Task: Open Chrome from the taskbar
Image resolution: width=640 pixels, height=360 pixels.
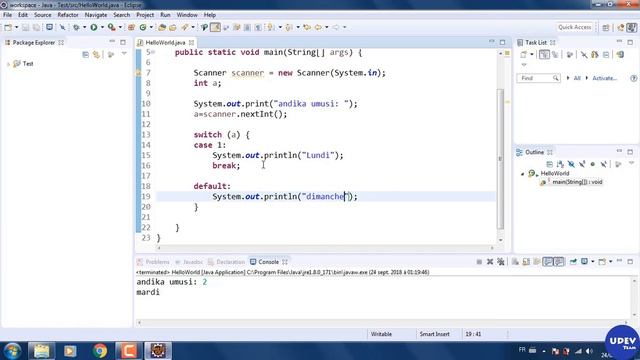Action: 100,351
